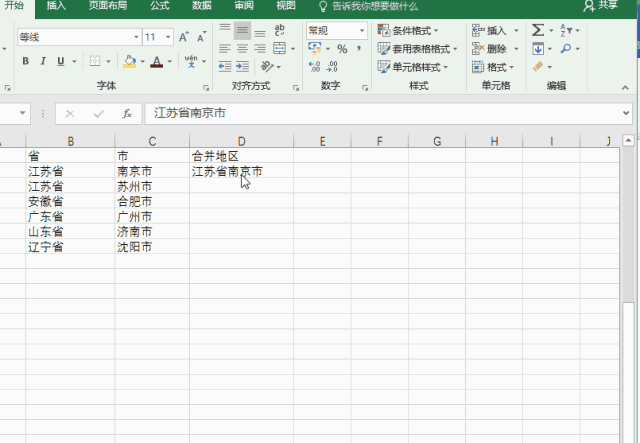Screen dimensions: 640x443
Task: Expand the formula bar
Action: coord(626,113)
